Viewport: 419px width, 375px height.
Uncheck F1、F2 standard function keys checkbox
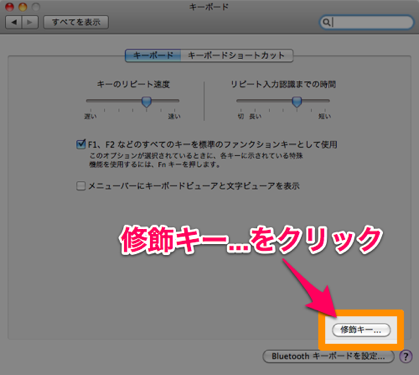[x=81, y=145]
